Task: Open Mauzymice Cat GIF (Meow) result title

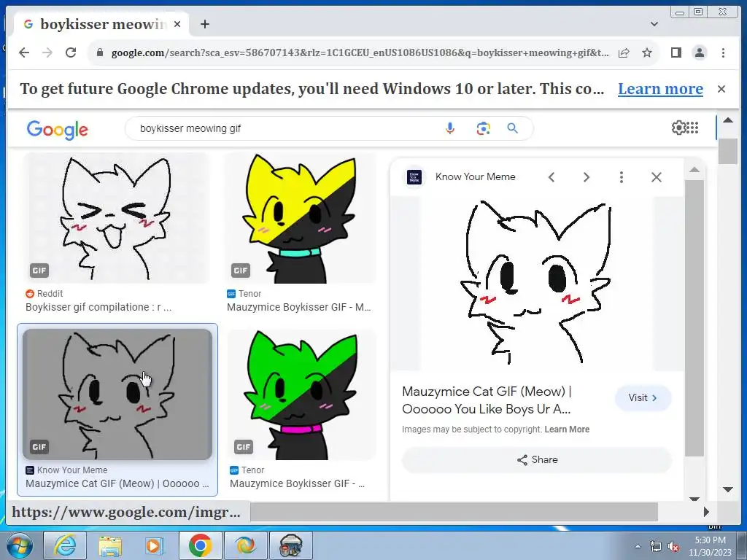Action: coord(117,484)
